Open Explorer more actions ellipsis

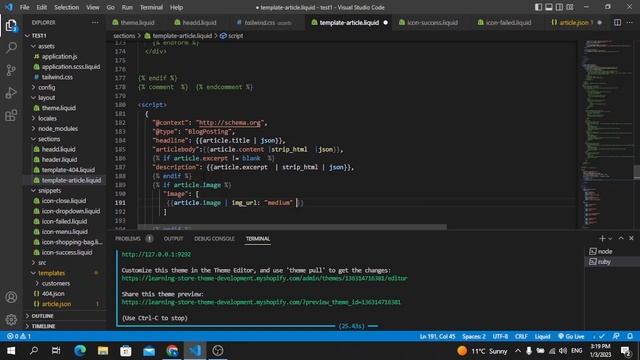point(95,22)
